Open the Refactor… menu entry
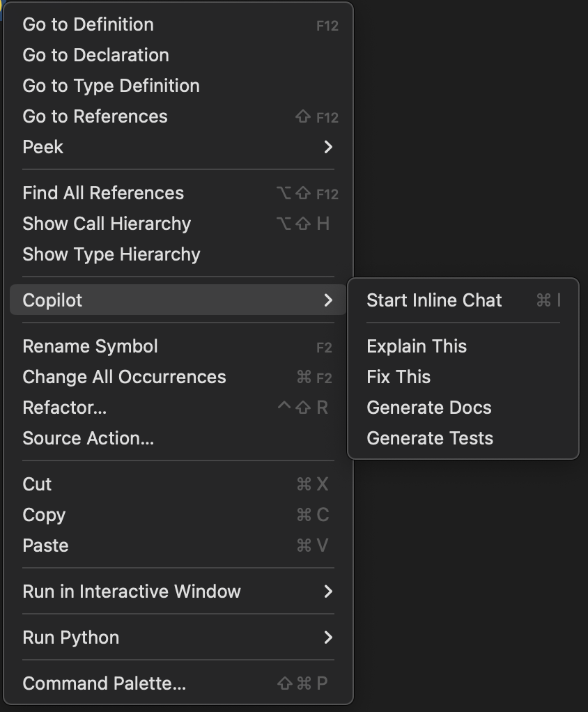 click(x=64, y=408)
